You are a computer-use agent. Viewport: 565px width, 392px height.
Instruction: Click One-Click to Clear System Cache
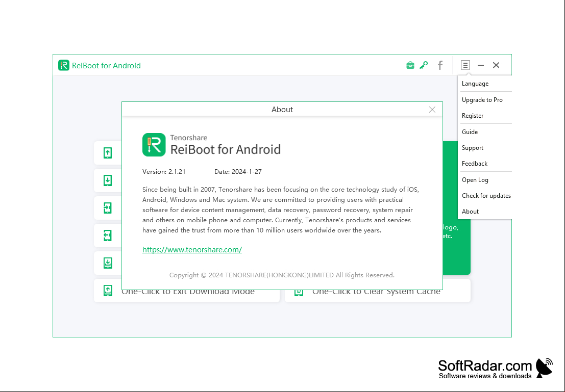pos(376,293)
